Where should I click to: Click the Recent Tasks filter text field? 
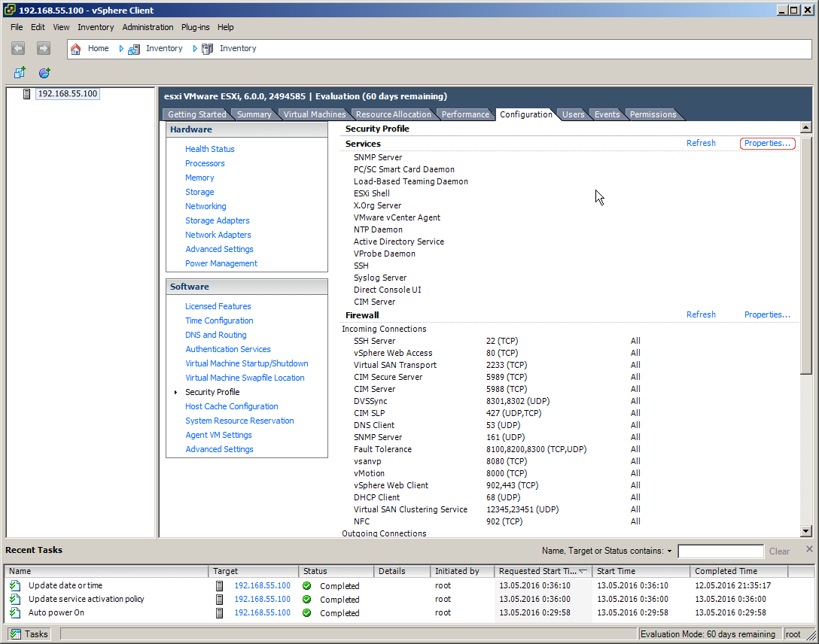(720, 551)
